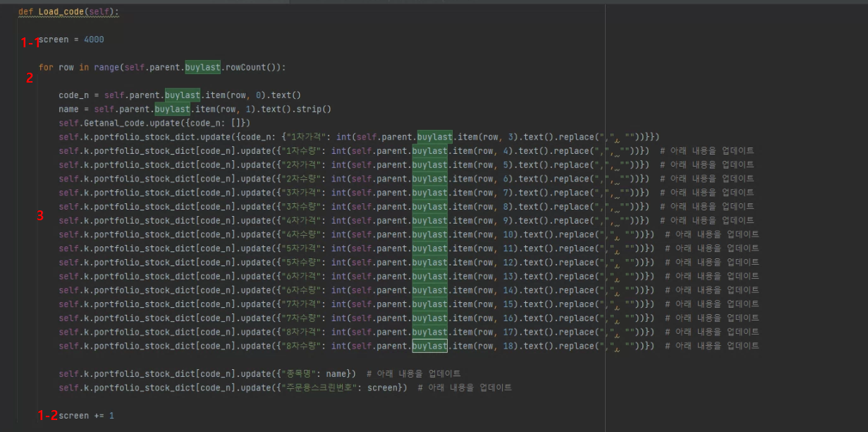Image resolution: width=868 pixels, height=432 pixels.
Task: Select the "7차가격" dictionary key string
Action: pos(301,304)
